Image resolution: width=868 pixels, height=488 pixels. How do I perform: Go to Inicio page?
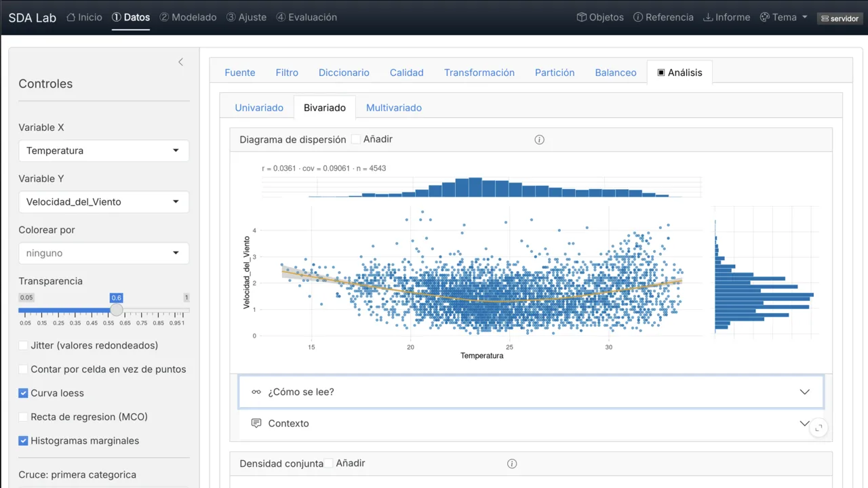click(84, 17)
